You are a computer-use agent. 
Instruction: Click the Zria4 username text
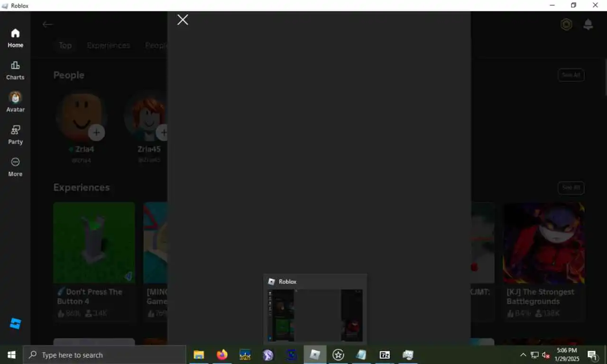coord(84,149)
